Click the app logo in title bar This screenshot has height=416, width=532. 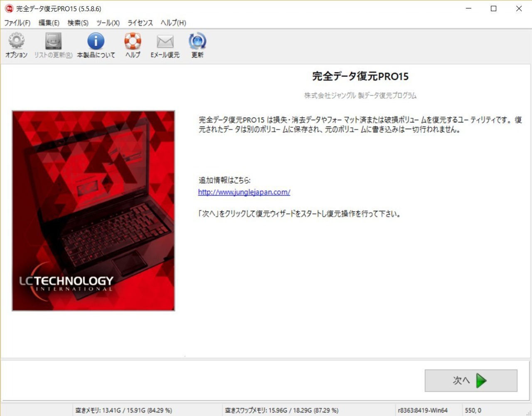9,8
